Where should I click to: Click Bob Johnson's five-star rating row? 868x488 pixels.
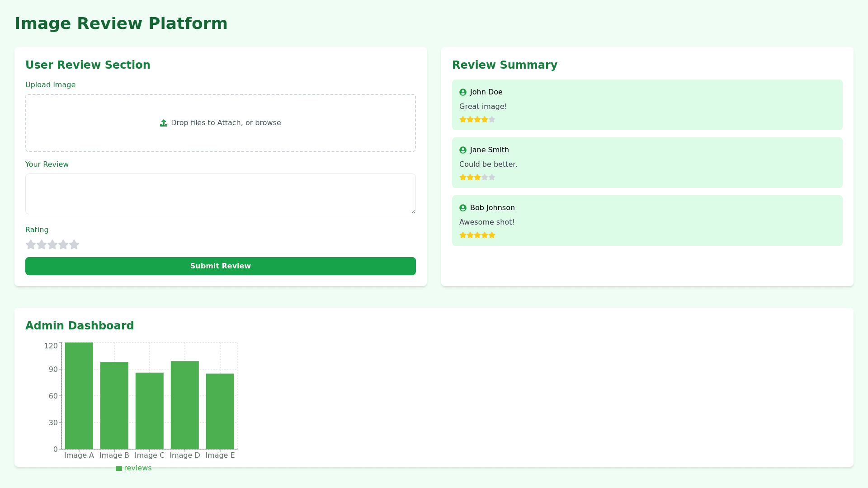tap(477, 235)
